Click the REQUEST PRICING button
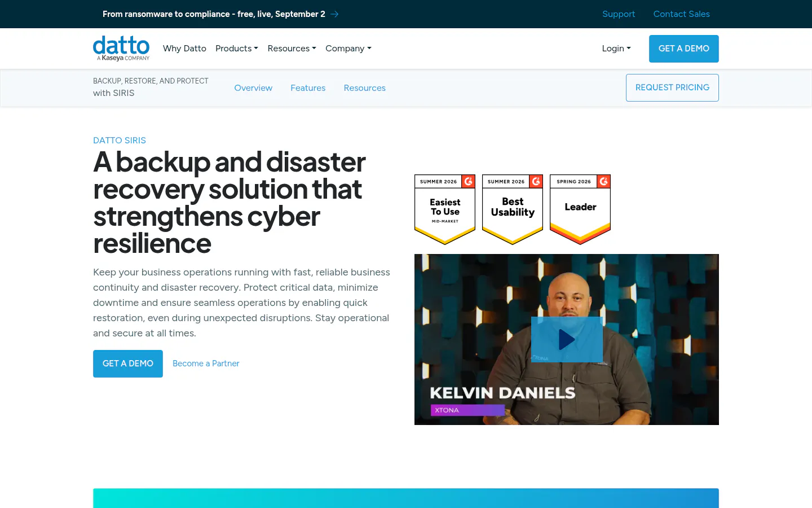This screenshot has width=812, height=508. pyautogui.click(x=672, y=87)
